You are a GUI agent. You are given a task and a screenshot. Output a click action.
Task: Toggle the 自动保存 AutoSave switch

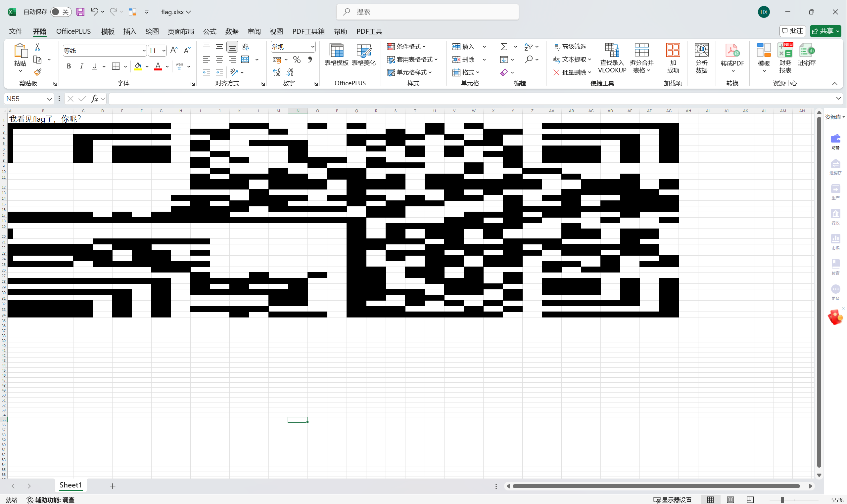[61, 12]
